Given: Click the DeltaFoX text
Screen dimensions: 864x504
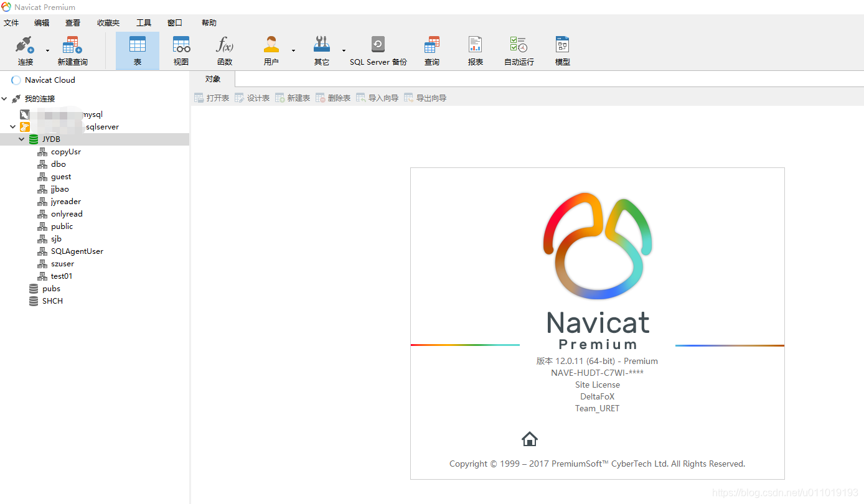Looking at the screenshot, I should 598,396.
